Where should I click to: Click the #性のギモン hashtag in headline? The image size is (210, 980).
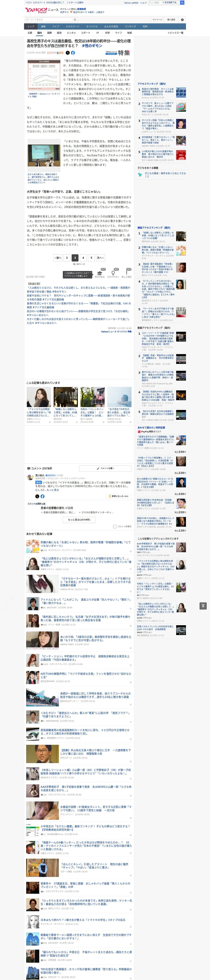click(x=92, y=46)
